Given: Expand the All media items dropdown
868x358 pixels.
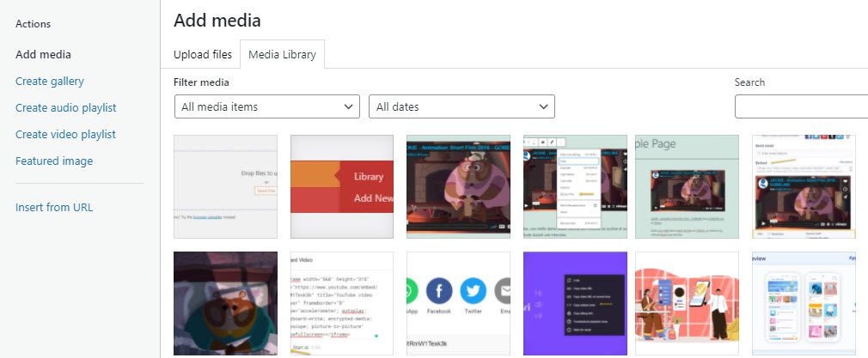Looking at the screenshot, I should coord(266,106).
